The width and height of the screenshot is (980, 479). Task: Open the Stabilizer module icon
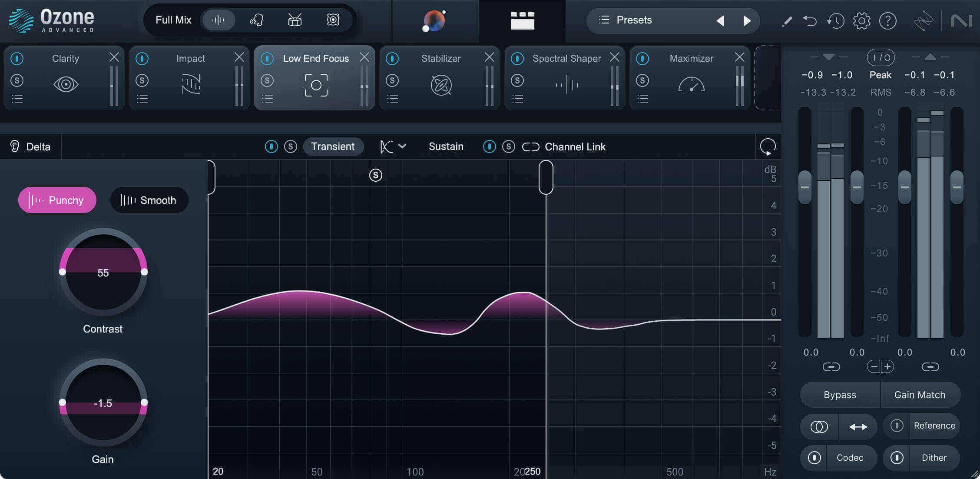tap(441, 85)
